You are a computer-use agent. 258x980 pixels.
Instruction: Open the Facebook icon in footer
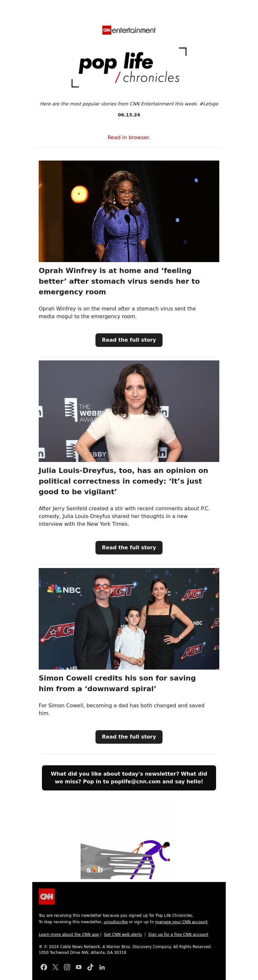pos(44,967)
